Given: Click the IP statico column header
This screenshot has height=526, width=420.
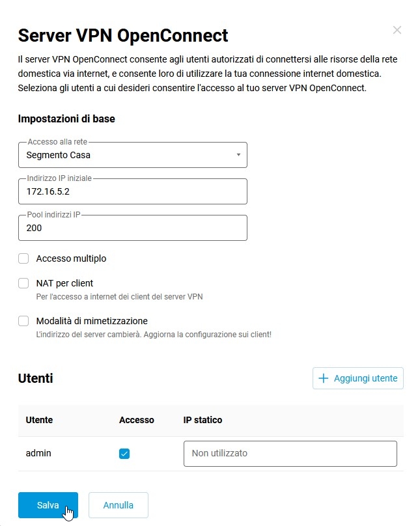Looking at the screenshot, I should (x=203, y=420).
